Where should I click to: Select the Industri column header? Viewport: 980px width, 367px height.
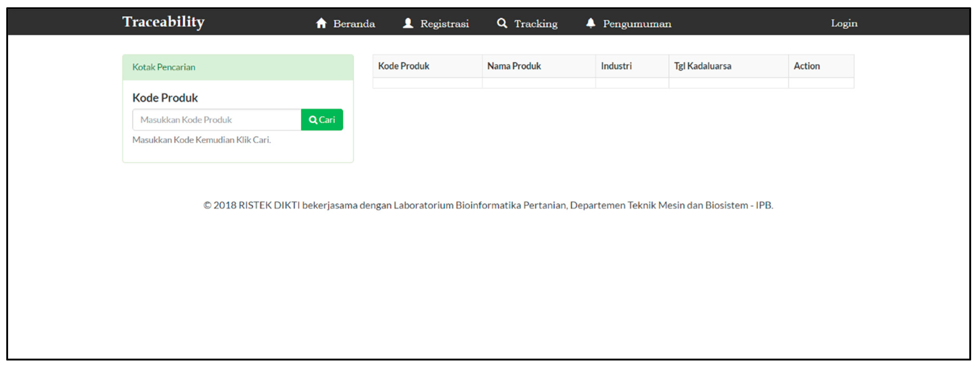(x=616, y=66)
